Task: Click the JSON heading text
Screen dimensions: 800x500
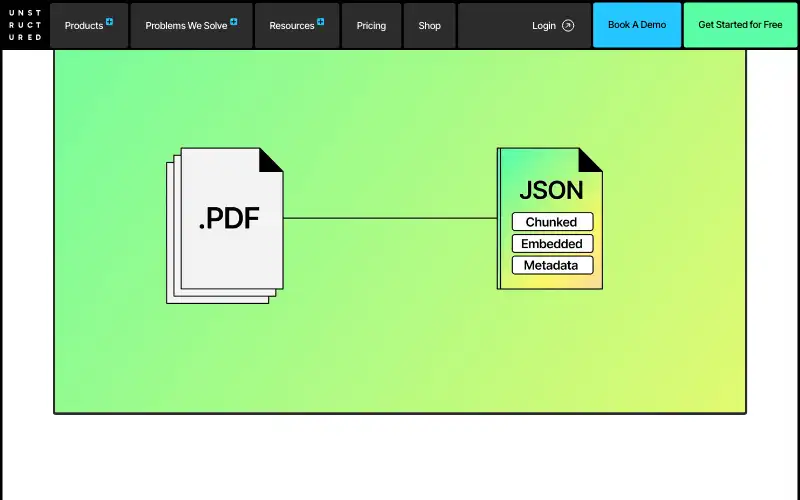Action: pyautogui.click(x=552, y=190)
